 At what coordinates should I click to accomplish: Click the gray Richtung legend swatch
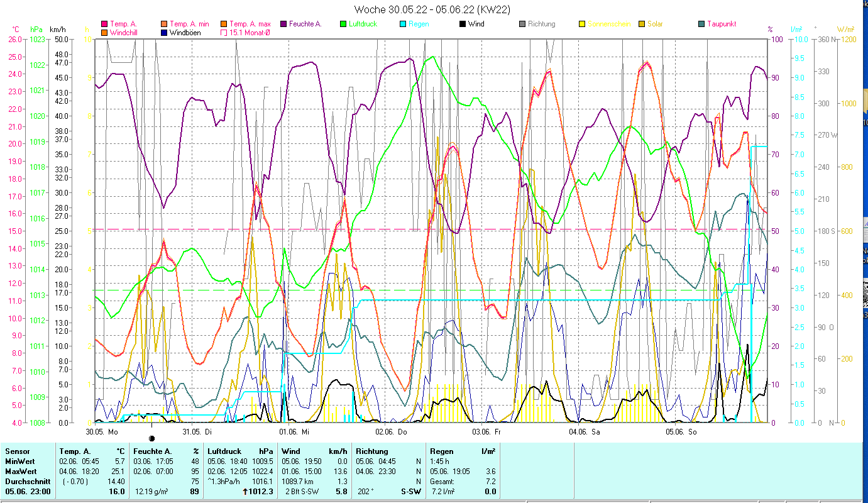click(x=523, y=24)
